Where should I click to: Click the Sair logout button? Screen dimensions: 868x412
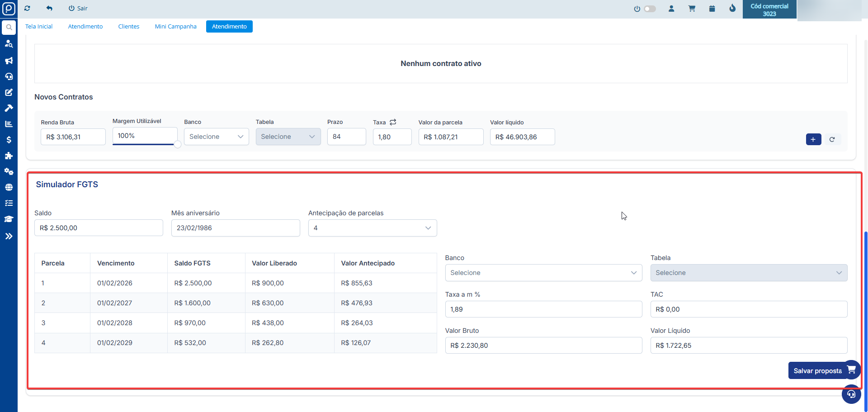coord(78,8)
